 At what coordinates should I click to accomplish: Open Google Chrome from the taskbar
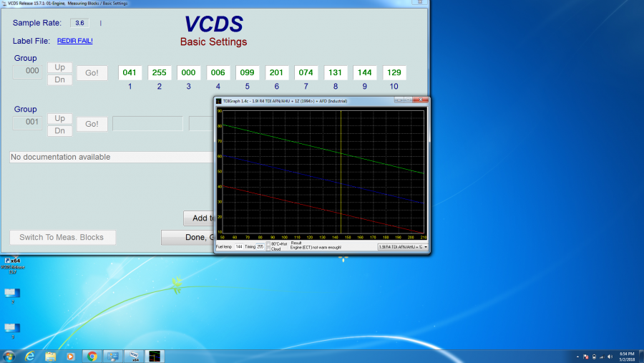tap(92, 356)
